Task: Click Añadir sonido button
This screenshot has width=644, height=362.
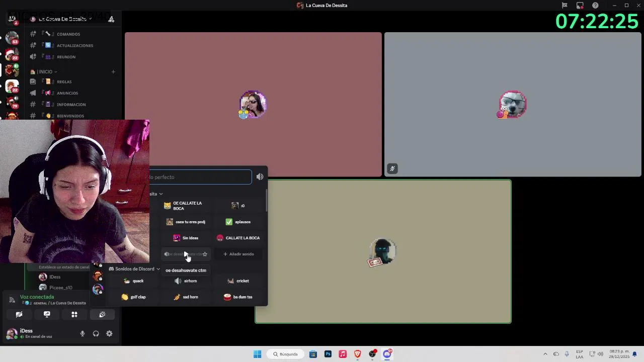Action: pyautogui.click(x=238, y=254)
